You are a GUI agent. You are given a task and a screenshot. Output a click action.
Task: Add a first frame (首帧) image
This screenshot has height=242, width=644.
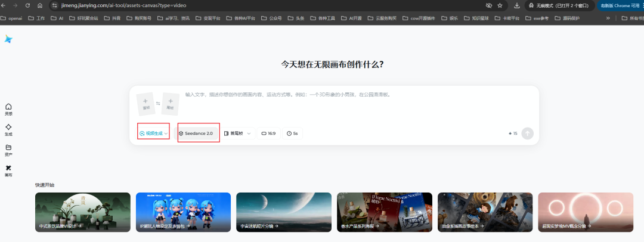point(145,103)
